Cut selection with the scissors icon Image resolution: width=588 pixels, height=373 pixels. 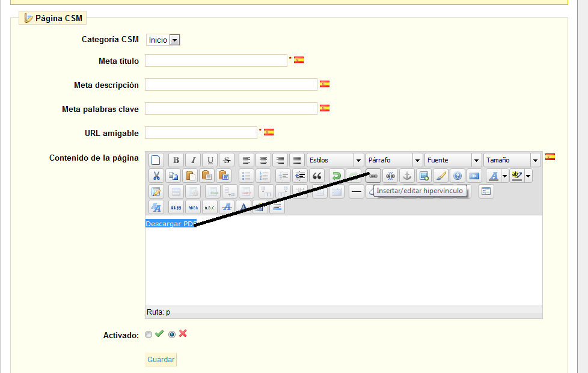(x=156, y=176)
